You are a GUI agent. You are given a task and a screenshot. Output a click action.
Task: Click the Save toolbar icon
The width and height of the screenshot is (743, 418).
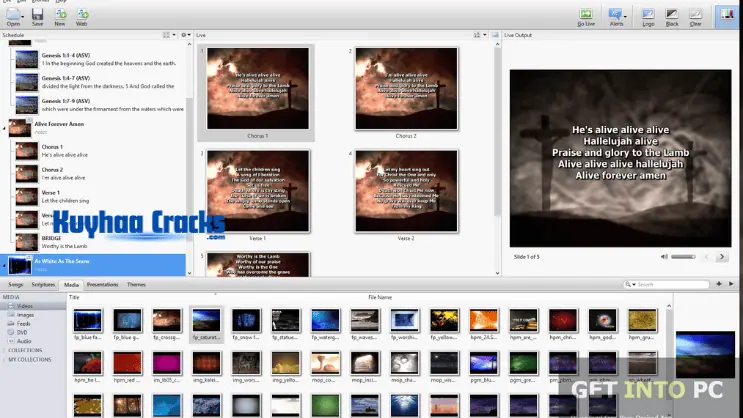tap(37, 16)
